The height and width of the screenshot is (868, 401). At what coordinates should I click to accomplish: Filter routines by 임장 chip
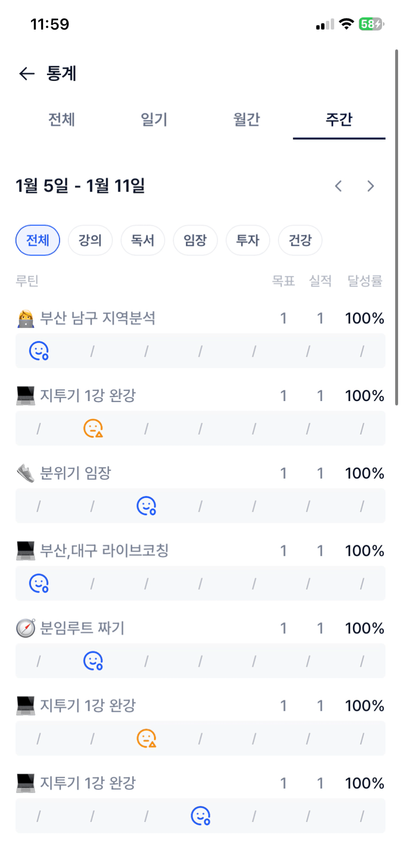click(195, 240)
